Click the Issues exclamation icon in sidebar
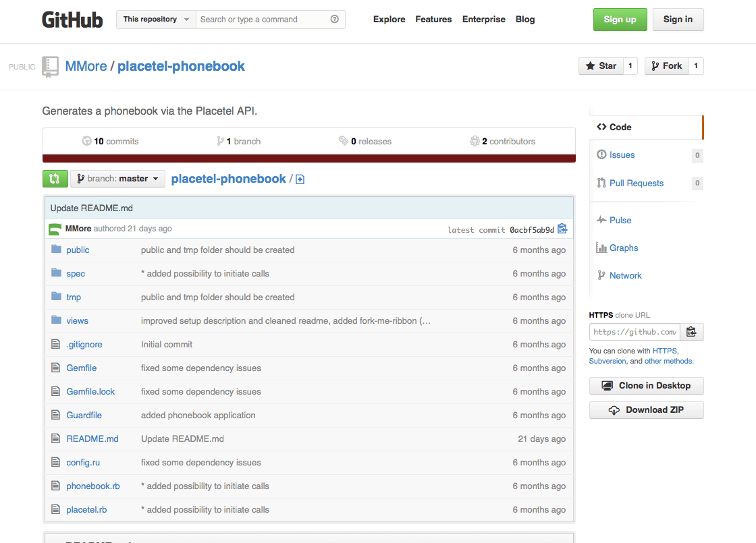The image size is (756, 543). click(x=601, y=154)
